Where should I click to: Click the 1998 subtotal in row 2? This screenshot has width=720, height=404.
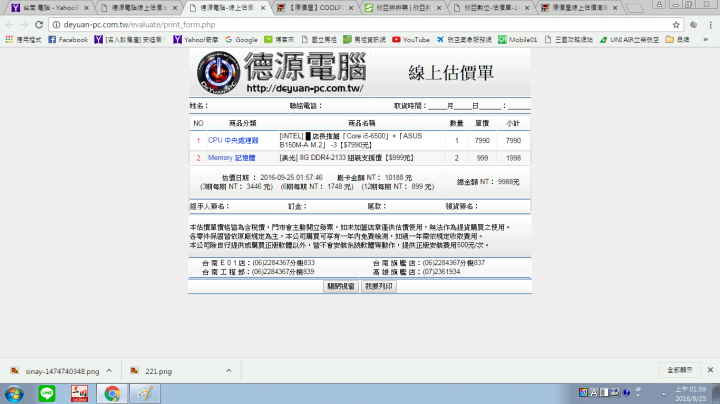[513, 158]
